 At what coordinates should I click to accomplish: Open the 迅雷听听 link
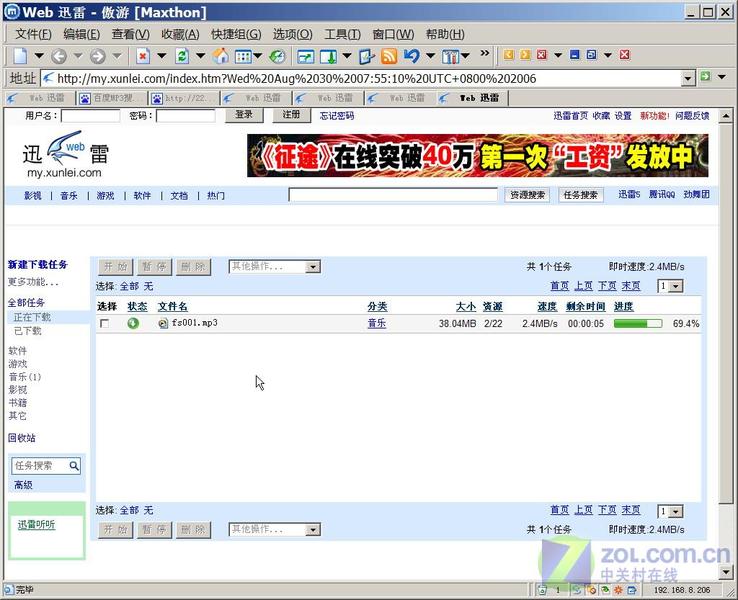point(36,525)
